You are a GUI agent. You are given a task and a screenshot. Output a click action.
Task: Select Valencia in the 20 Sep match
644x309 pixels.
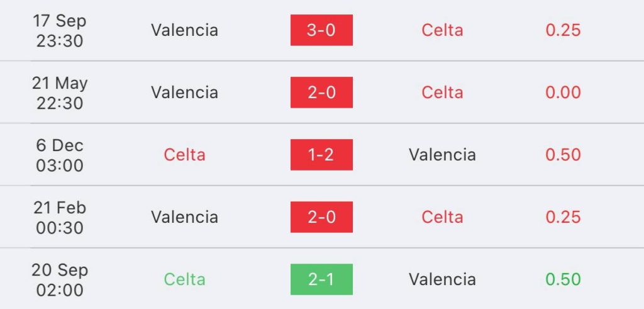coord(442,279)
